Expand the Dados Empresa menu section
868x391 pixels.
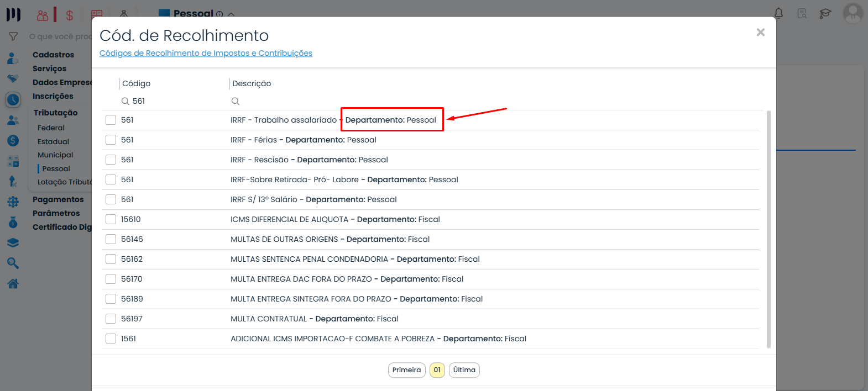coord(62,82)
